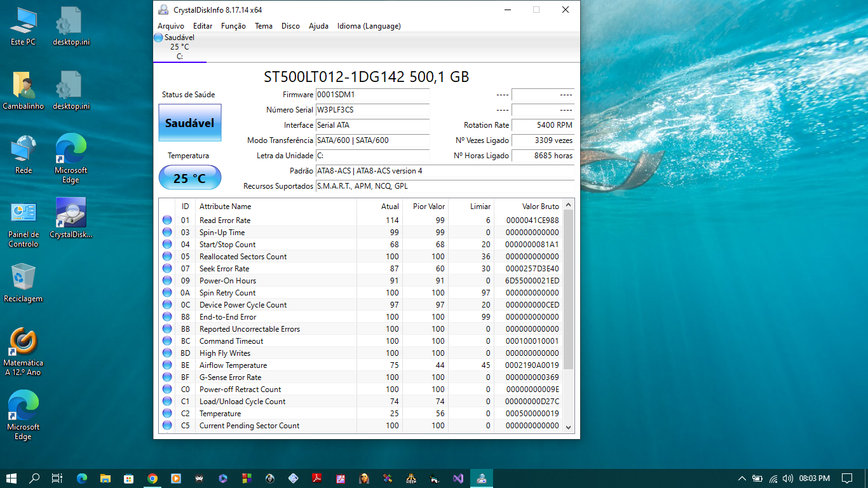
Task: Select the Matemática A 12.º Ano shortcut
Action: click(24, 352)
